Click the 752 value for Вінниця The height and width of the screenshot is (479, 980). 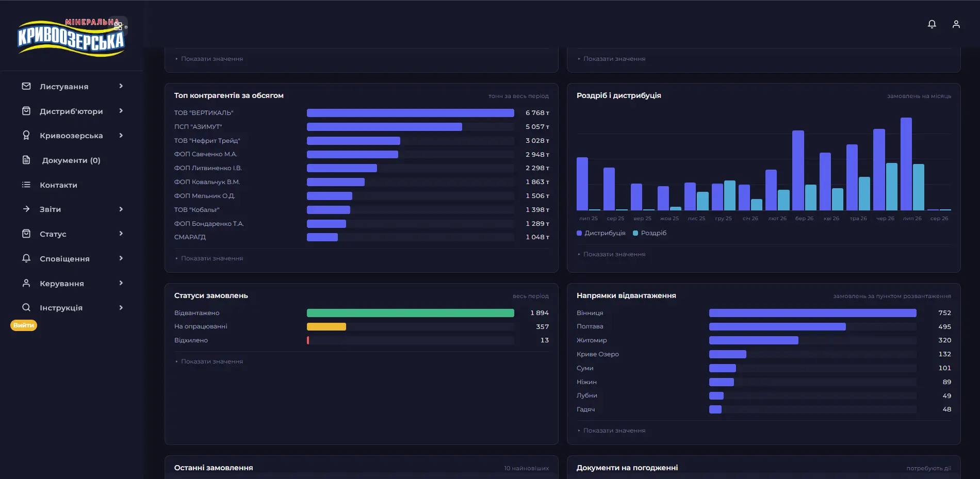tap(944, 313)
